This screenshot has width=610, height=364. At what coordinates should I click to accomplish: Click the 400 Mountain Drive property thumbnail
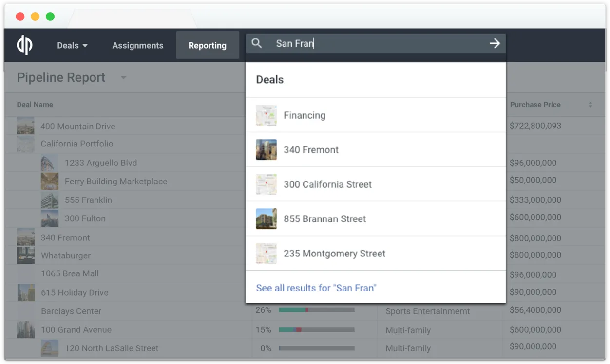click(25, 126)
